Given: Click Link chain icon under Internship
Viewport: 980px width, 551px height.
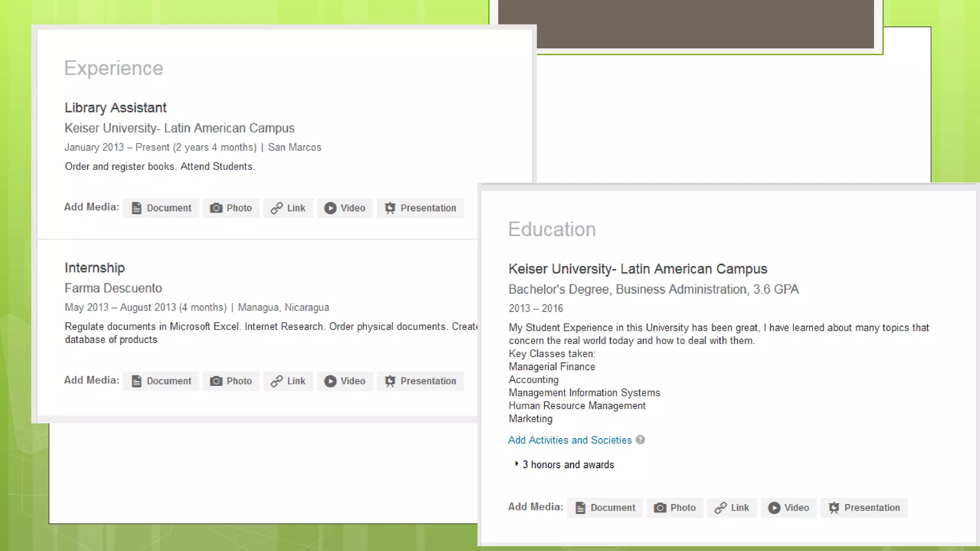Looking at the screenshot, I should (277, 381).
